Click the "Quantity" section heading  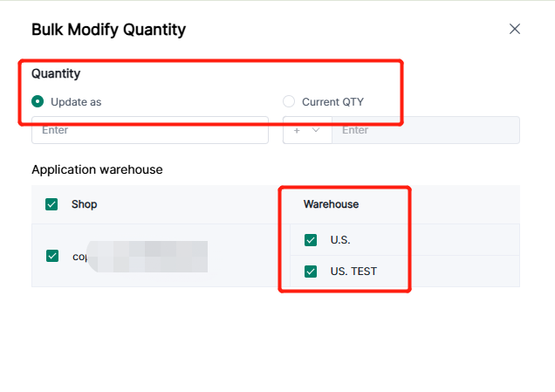[x=56, y=74]
